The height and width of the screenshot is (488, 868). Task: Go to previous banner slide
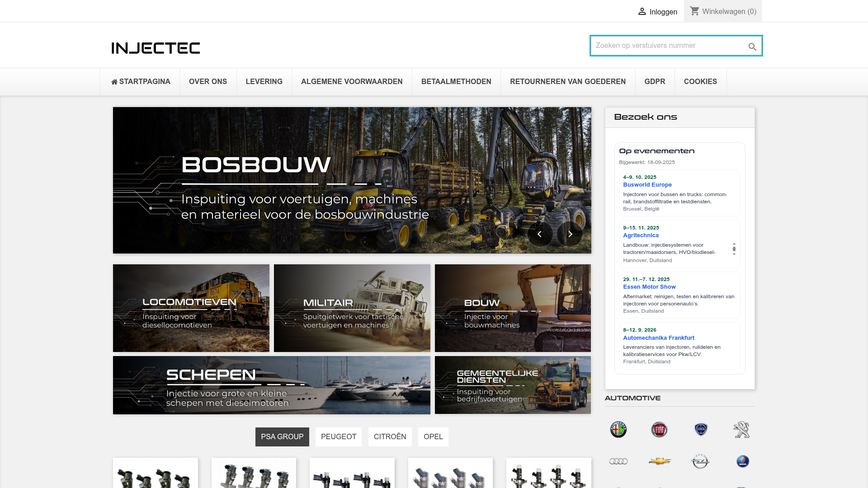pyautogui.click(x=539, y=234)
